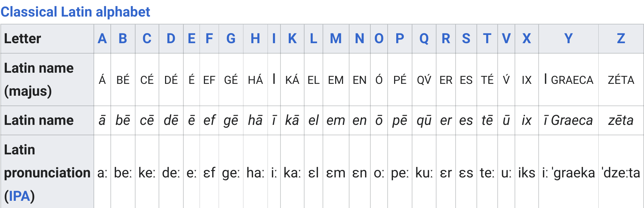
Task: Follow the letter G link
Action: click(x=231, y=39)
